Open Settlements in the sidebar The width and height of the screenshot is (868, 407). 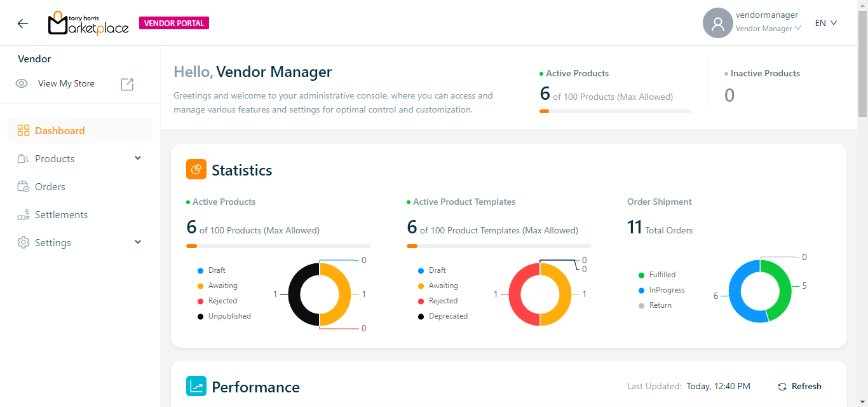click(61, 215)
